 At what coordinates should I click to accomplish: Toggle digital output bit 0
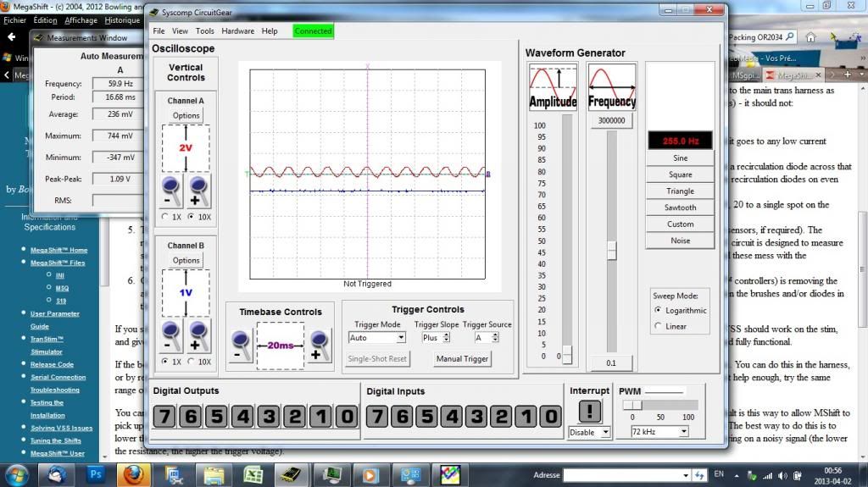[x=347, y=416]
